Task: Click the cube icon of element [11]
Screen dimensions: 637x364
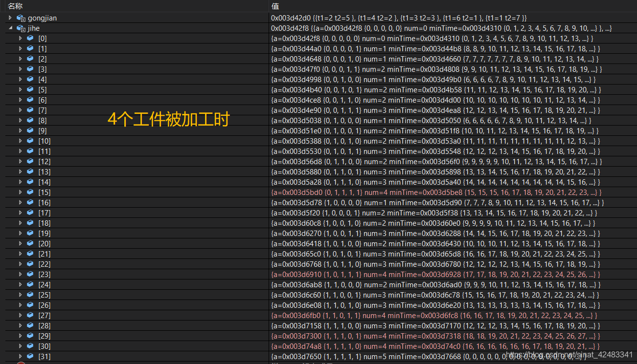Action: pyautogui.click(x=30, y=151)
